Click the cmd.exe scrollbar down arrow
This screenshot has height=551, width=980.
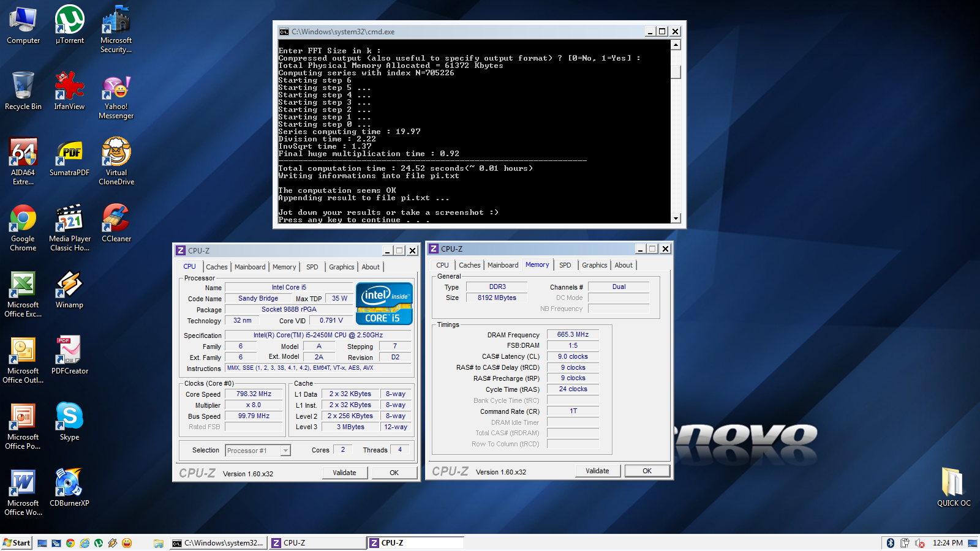pyautogui.click(x=676, y=218)
